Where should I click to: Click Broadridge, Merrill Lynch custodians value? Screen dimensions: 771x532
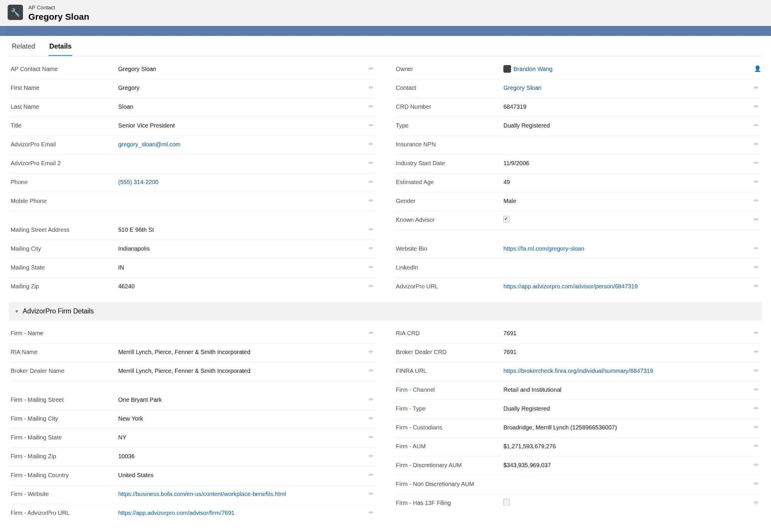click(x=560, y=427)
